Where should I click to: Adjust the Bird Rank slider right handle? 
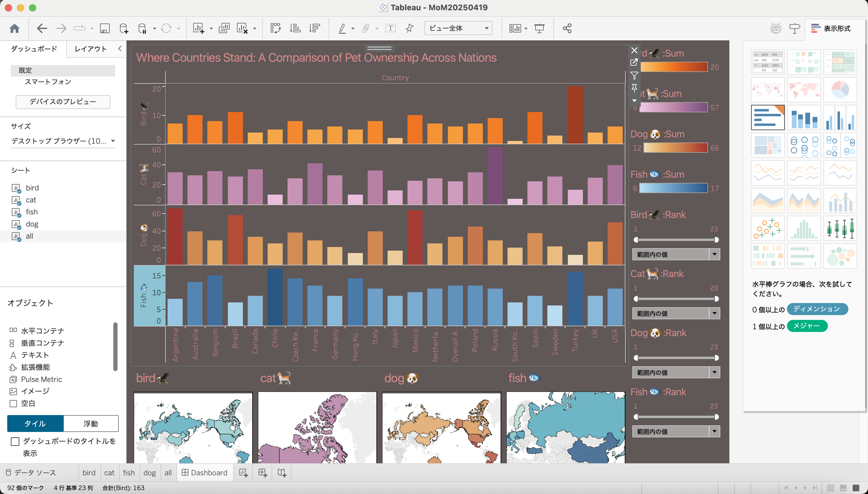pyautogui.click(x=717, y=240)
